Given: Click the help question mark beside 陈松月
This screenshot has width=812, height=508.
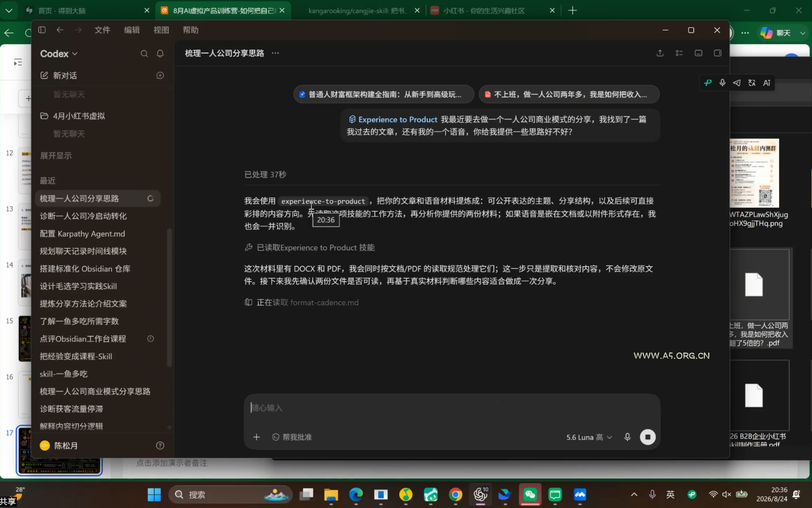Looking at the screenshot, I should coord(160,446).
